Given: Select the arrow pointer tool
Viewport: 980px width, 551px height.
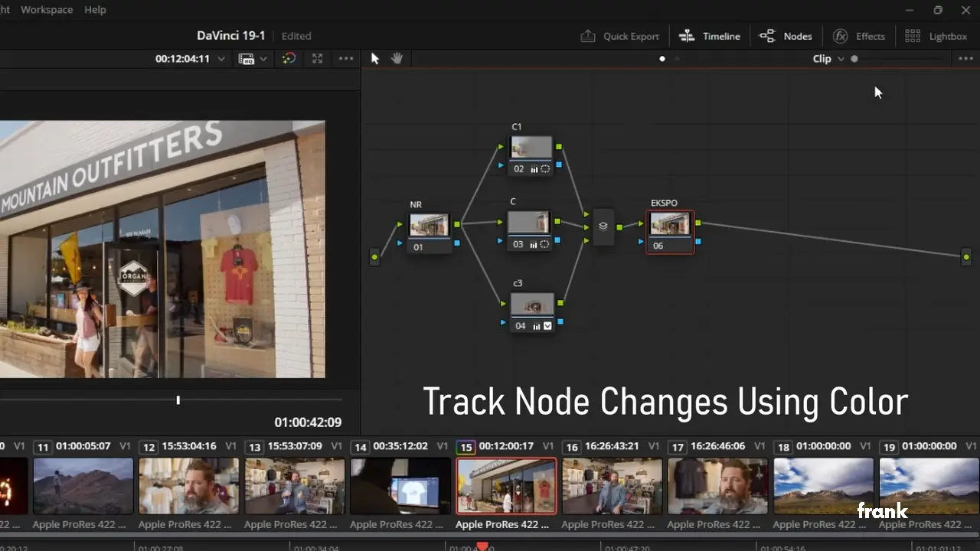Looking at the screenshot, I should [375, 59].
